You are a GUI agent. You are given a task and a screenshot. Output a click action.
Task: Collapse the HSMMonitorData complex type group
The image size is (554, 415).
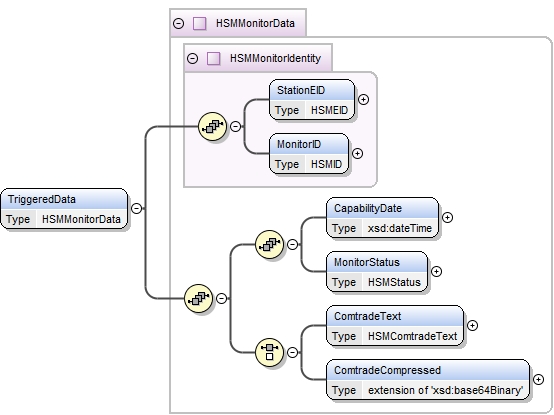click(179, 24)
